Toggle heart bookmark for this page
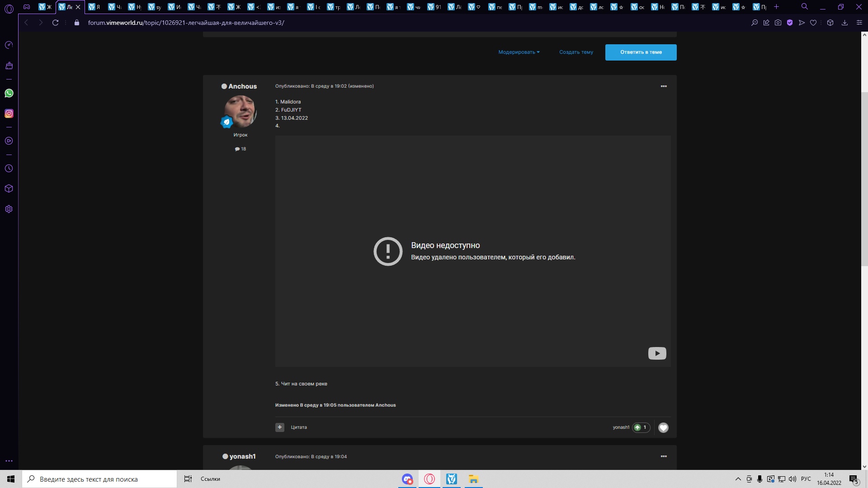Viewport: 868px width, 488px height. [x=813, y=23]
